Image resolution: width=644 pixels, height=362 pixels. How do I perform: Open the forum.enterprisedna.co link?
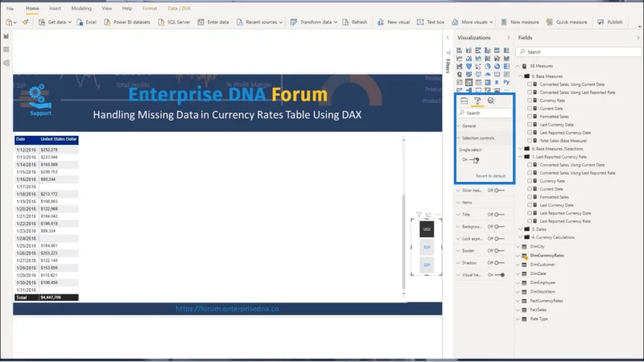point(227,309)
